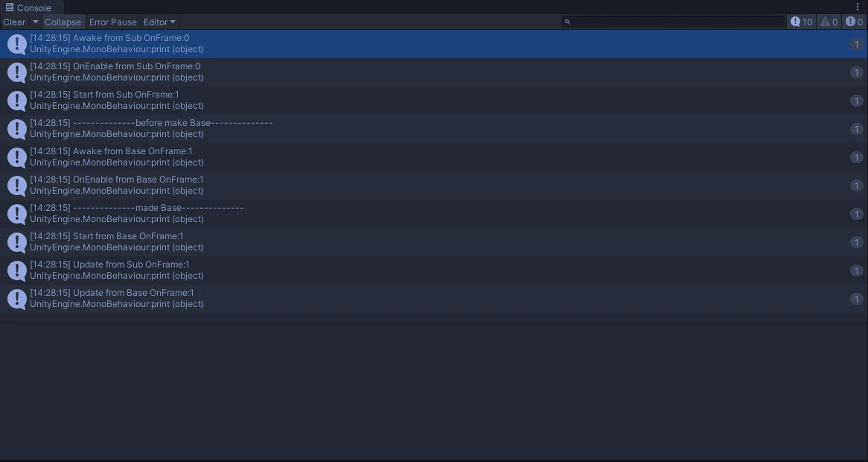
Task: Toggle info messages filter showing 10
Action: 802,22
